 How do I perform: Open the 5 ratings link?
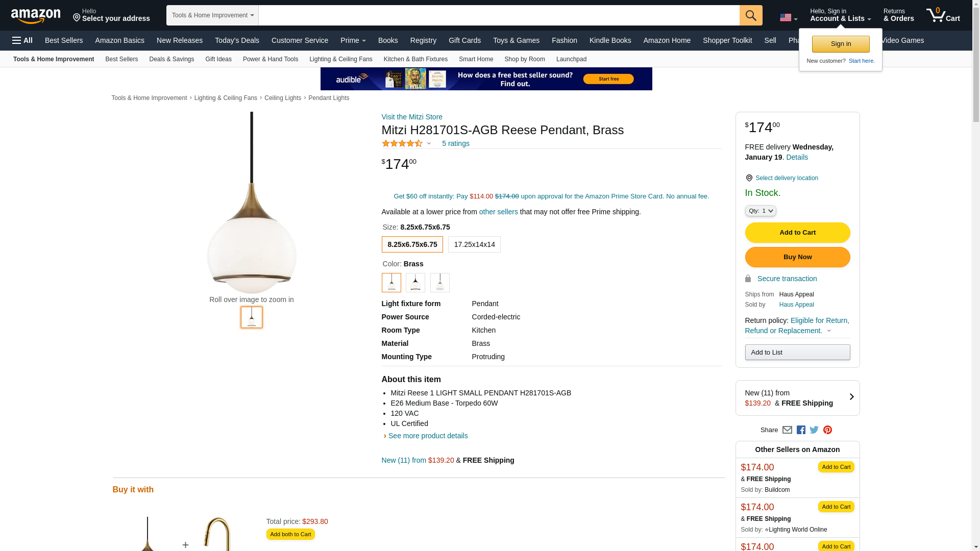pos(455,143)
